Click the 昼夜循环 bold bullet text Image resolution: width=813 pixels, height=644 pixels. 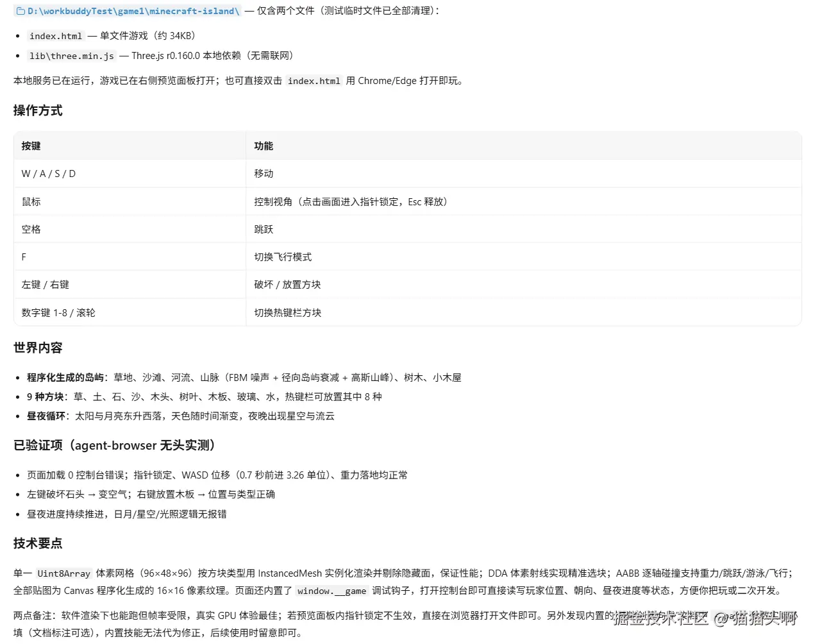(46, 416)
